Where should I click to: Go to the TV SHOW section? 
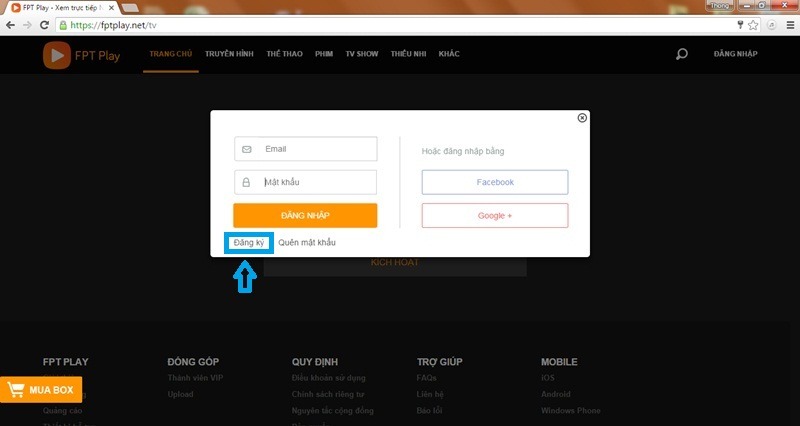click(x=361, y=54)
